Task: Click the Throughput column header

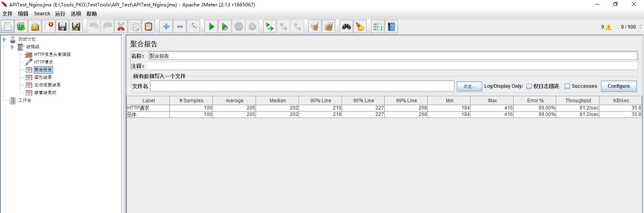Action: coord(578,101)
